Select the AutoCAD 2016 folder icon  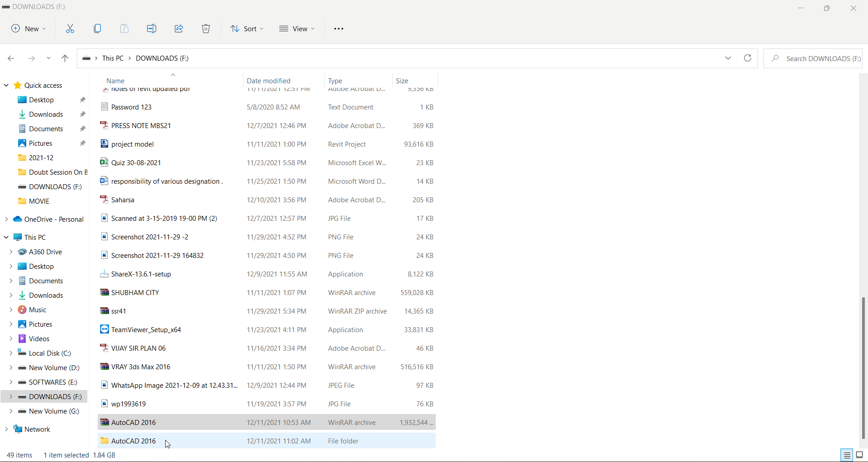105,441
